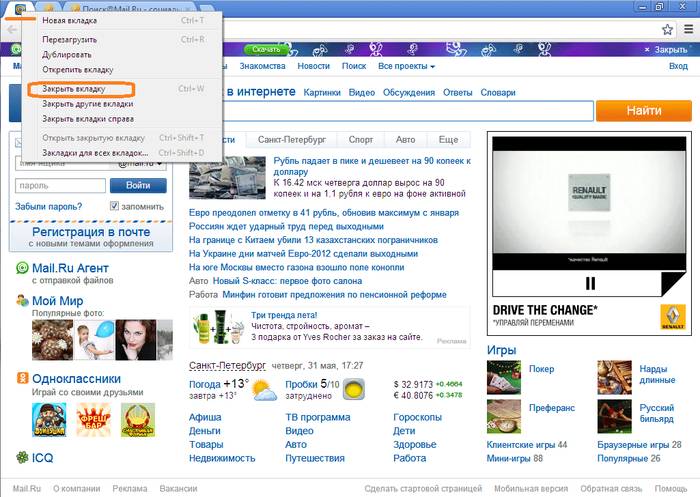The height and width of the screenshot is (497, 700).
Task: Click the main search input field
Action: pos(408,111)
